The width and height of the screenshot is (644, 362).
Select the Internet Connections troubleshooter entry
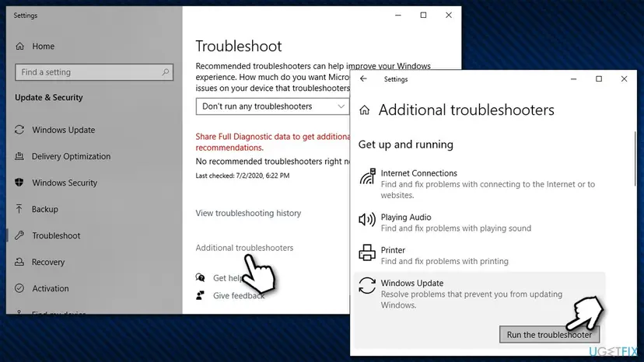(x=480, y=184)
